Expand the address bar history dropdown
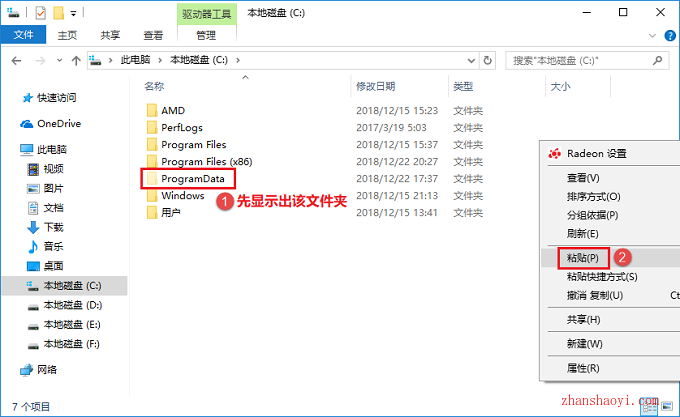Viewport: 680px width, 417px height. click(471, 61)
